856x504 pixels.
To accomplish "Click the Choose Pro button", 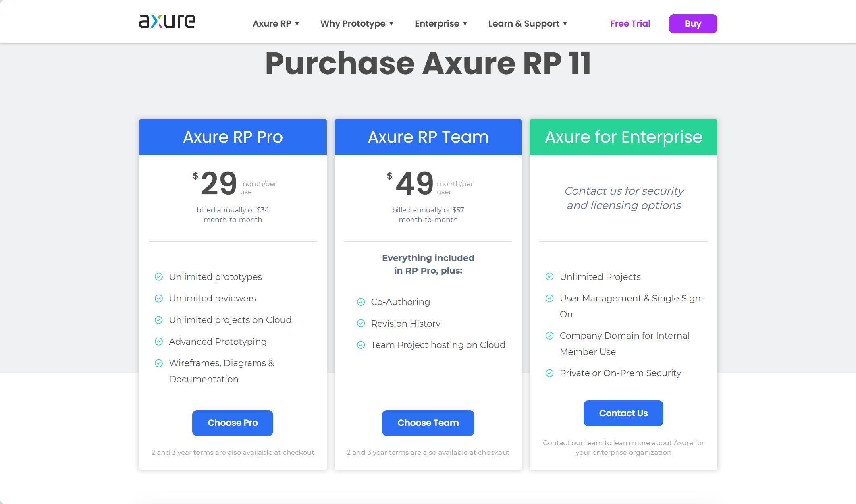I will click(x=233, y=423).
